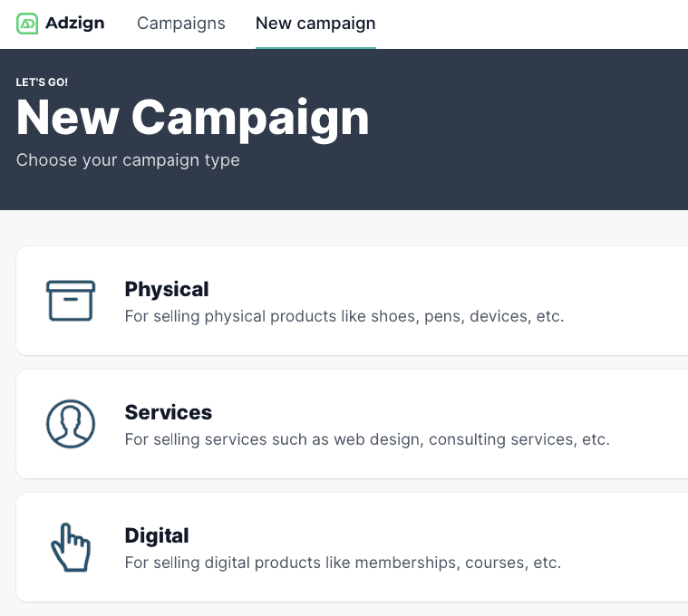Choose the Physical campaign type heading

tap(167, 290)
